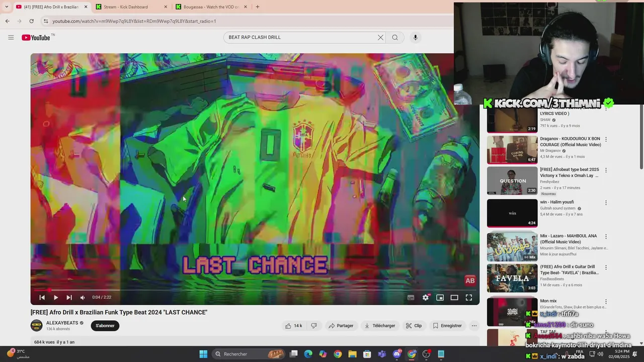The image size is (644, 362).
Task: Toggle theater mode
Action: click(454, 297)
